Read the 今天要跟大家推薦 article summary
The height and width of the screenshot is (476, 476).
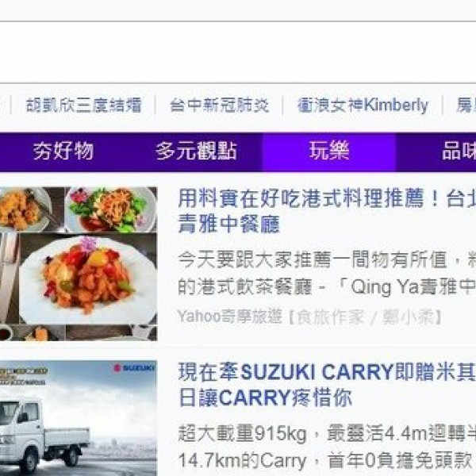(x=327, y=273)
